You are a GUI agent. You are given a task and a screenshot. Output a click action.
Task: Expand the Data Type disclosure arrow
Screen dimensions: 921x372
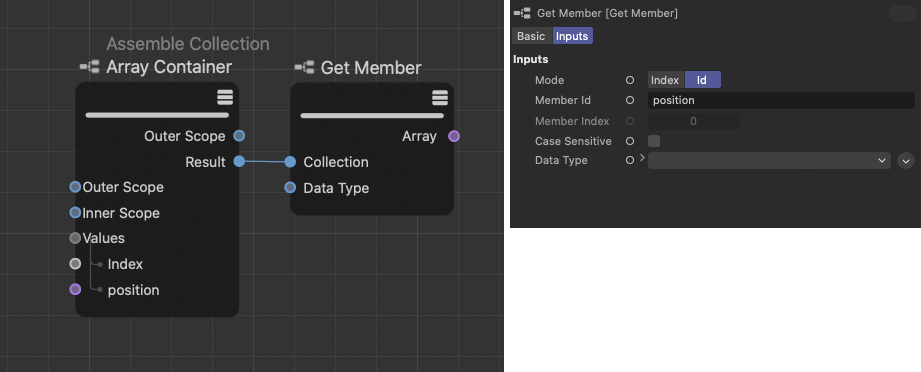coord(642,158)
